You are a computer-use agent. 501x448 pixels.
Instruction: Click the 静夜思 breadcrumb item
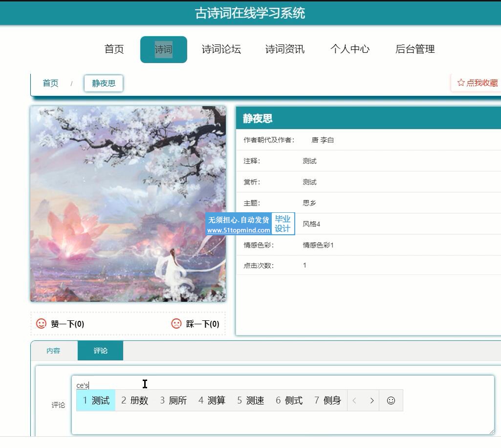coord(104,84)
